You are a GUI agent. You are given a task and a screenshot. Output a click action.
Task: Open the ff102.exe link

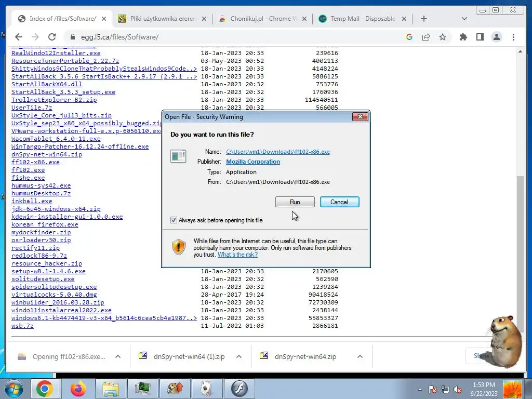click(x=28, y=170)
